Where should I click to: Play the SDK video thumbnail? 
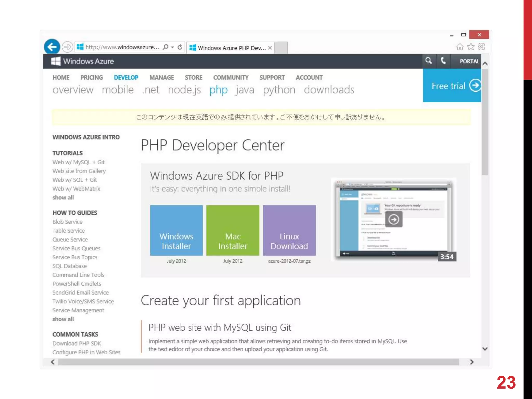(x=394, y=220)
